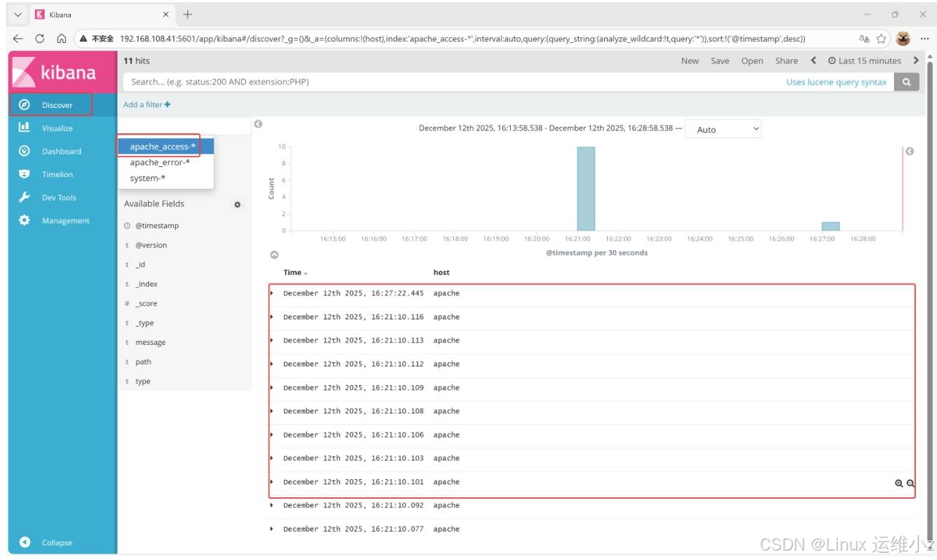Click the filter-out-value minus magnifier icon
This screenshot has width=937, height=560.
coord(910,483)
